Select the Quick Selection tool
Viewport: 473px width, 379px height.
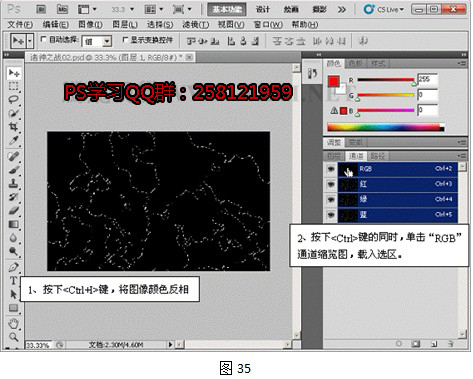14,113
